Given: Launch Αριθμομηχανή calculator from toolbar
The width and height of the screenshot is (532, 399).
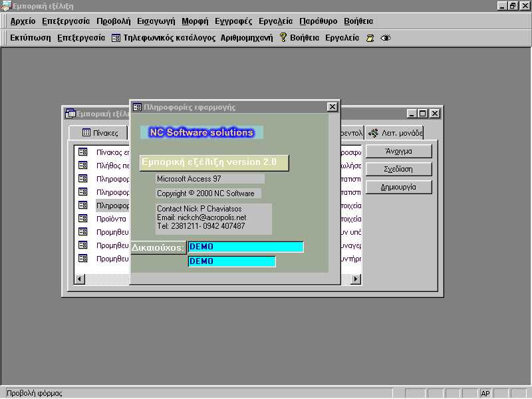Looking at the screenshot, I should coord(247,38).
